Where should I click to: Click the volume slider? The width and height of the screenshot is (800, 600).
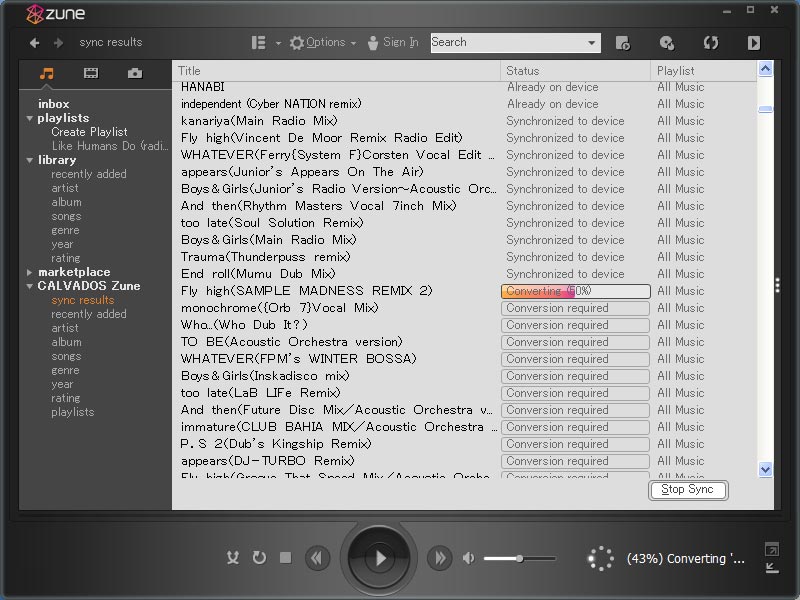click(519, 559)
